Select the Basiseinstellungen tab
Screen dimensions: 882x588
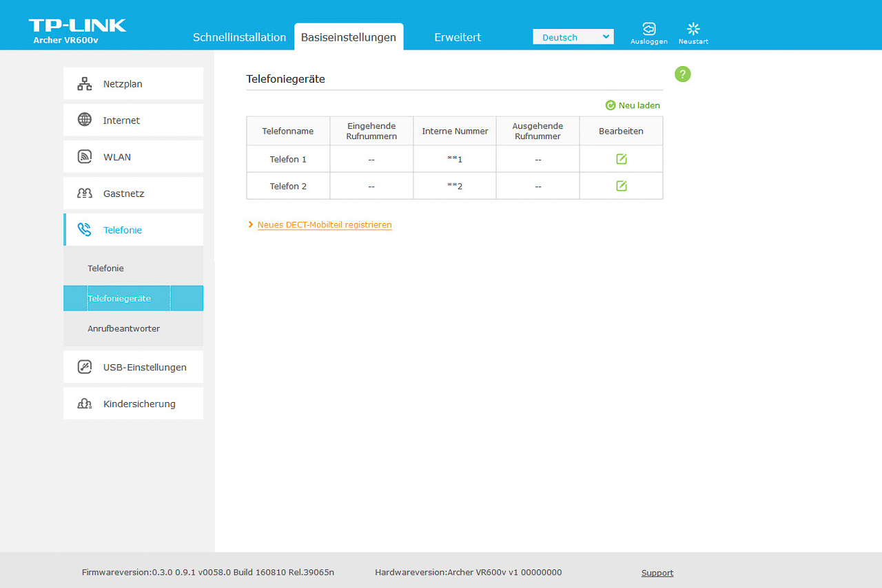[349, 37]
